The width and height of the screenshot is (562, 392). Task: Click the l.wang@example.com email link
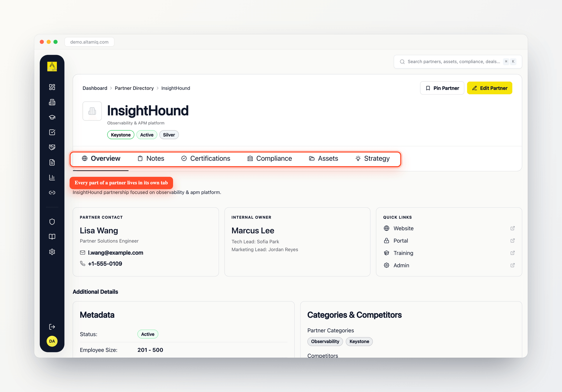coord(116,253)
